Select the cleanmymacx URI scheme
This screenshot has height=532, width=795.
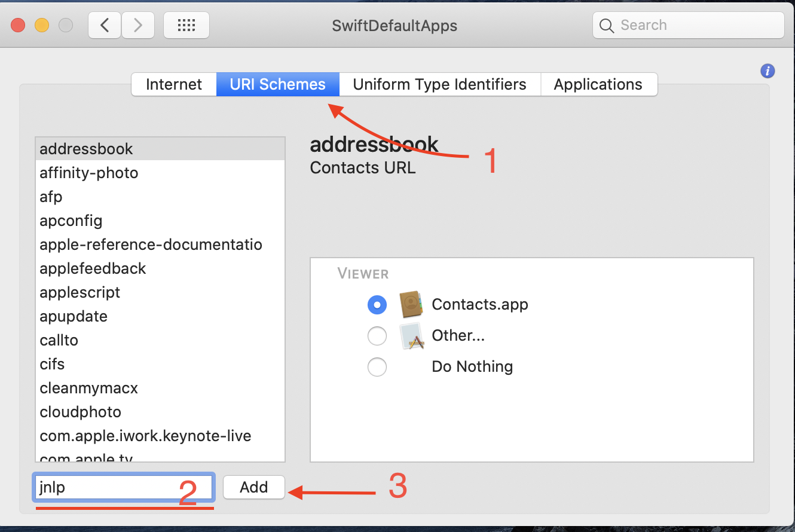click(x=88, y=387)
